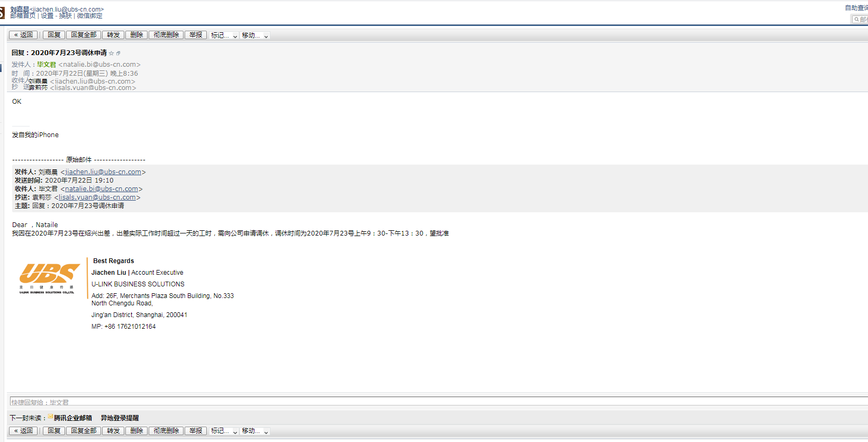Expand the top 标记 dropdown

224,35
